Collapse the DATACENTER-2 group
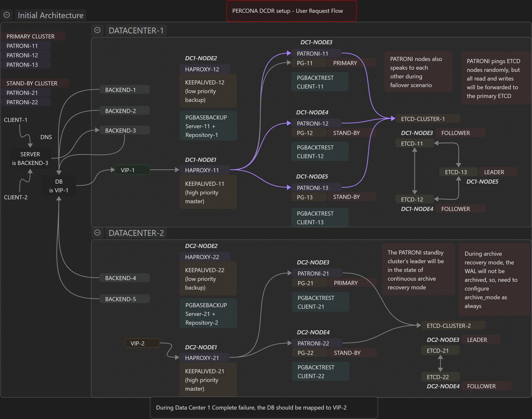 [97, 233]
